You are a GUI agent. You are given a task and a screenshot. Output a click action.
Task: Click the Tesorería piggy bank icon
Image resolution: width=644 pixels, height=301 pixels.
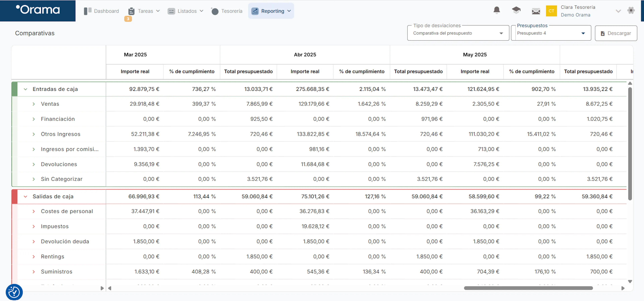(x=214, y=11)
